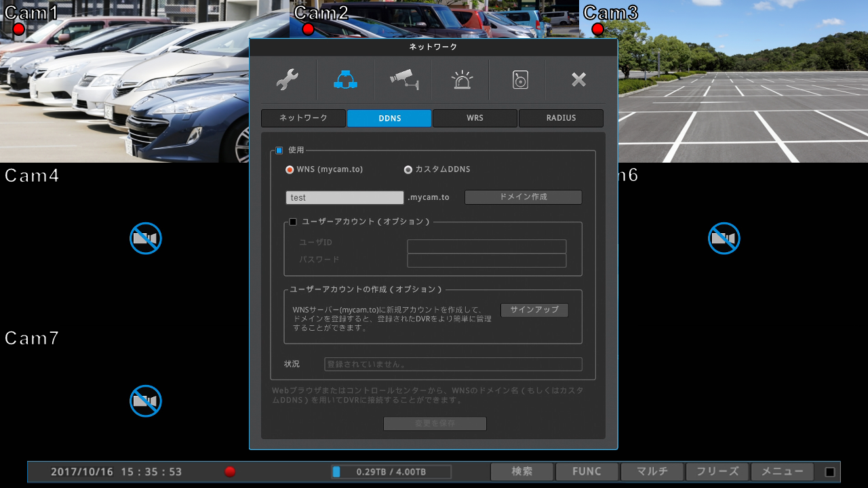The width and height of the screenshot is (868, 488).
Task: Select the network settings icon
Action: (345, 80)
